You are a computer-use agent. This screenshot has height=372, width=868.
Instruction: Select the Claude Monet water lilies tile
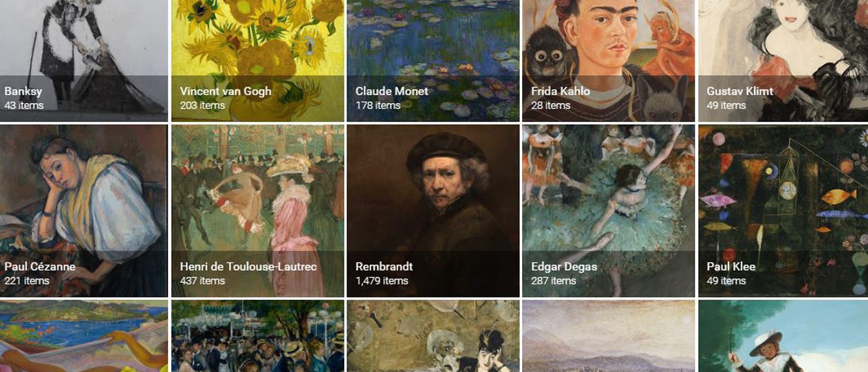click(433, 60)
